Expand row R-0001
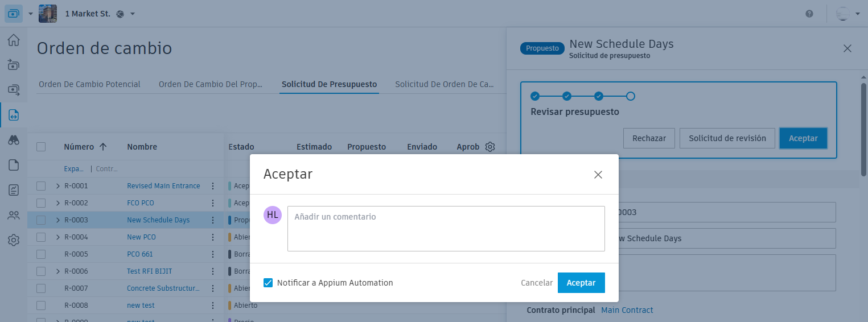Image resolution: width=868 pixels, height=322 pixels. (57, 186)
